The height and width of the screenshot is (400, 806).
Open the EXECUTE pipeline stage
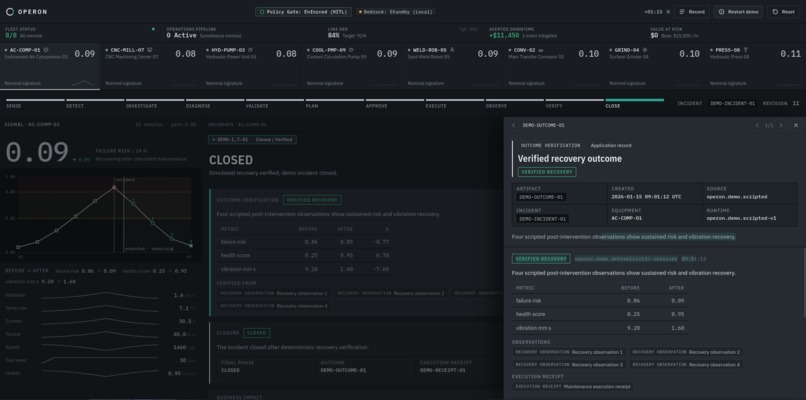[x=455, y=103]
